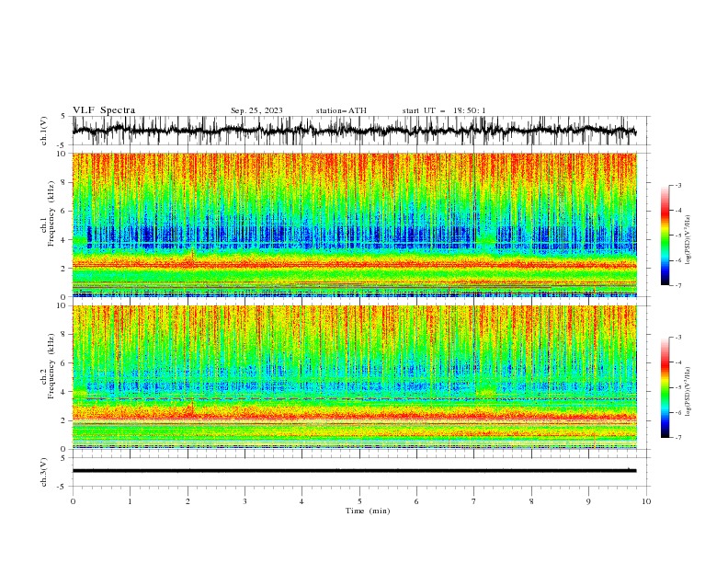Click the ch.1 voltage waveform trace
Image resolution: width=728 pixels, height=563 pixels.
coord(354,131)
